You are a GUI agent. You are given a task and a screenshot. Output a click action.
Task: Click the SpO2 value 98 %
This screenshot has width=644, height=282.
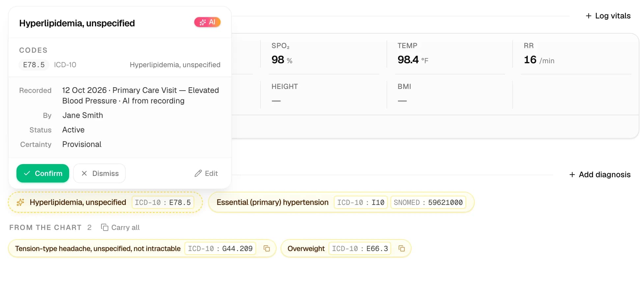tap(282, 60)
